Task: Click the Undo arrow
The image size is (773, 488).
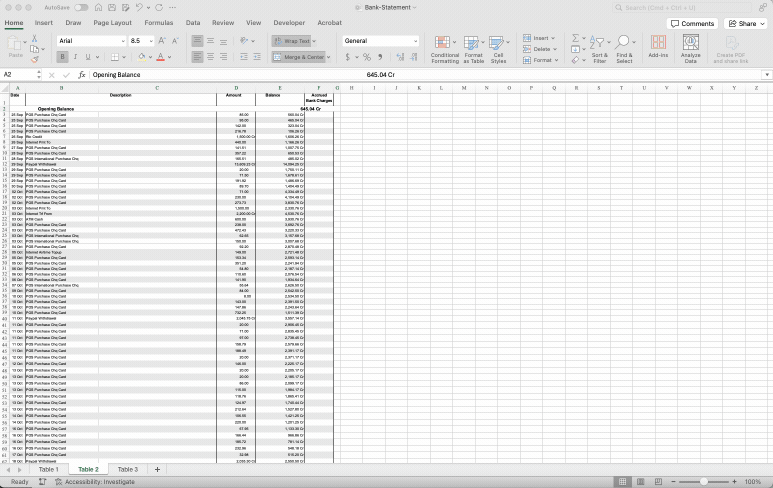Action: [139, 7]
